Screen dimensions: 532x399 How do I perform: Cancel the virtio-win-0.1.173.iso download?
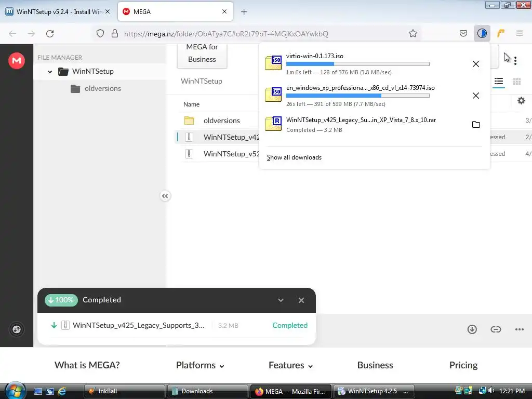[476, 64]
